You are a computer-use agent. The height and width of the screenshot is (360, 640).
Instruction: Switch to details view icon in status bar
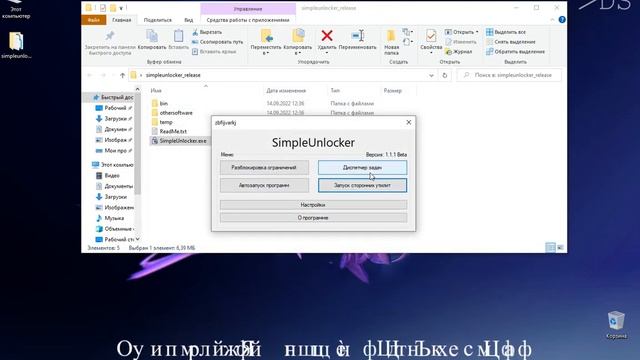pyautogui.click(x=550, y=247)
